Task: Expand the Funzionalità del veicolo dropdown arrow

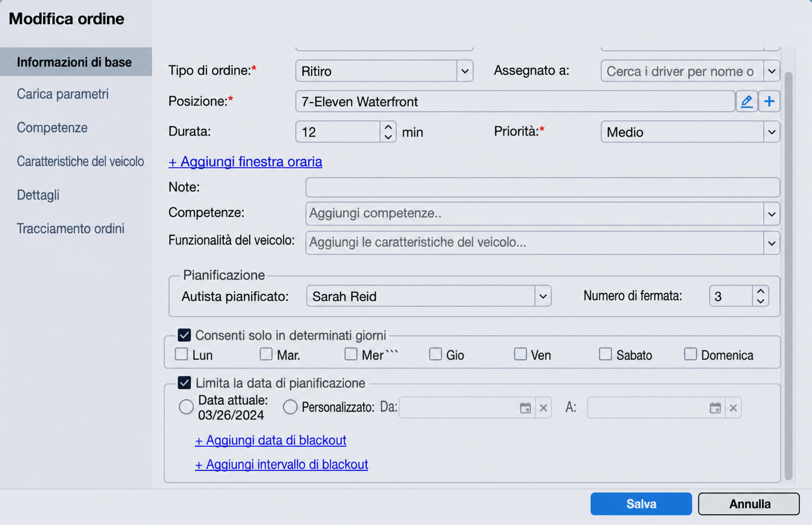Action: point(771,243)
